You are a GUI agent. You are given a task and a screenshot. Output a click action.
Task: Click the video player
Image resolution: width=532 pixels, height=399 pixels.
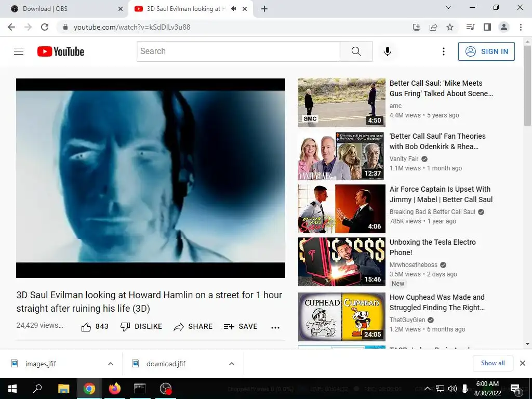151,178
